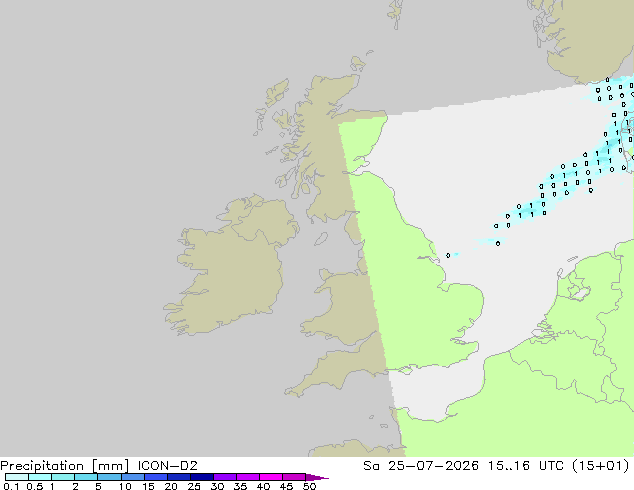Screen dimensions: 634x490
Task: Click the 0.1–0.5 mm legend swatch
Action: point(17,477)
